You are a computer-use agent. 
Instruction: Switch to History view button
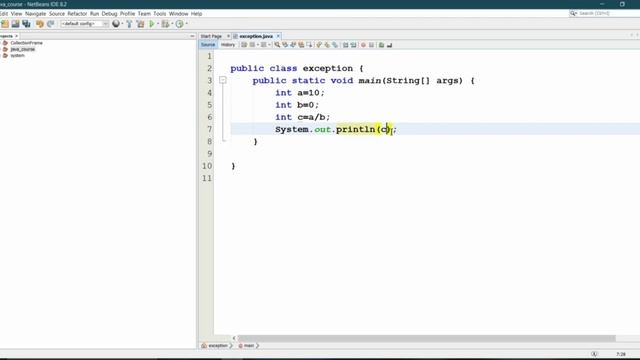(x=228, y=45)
